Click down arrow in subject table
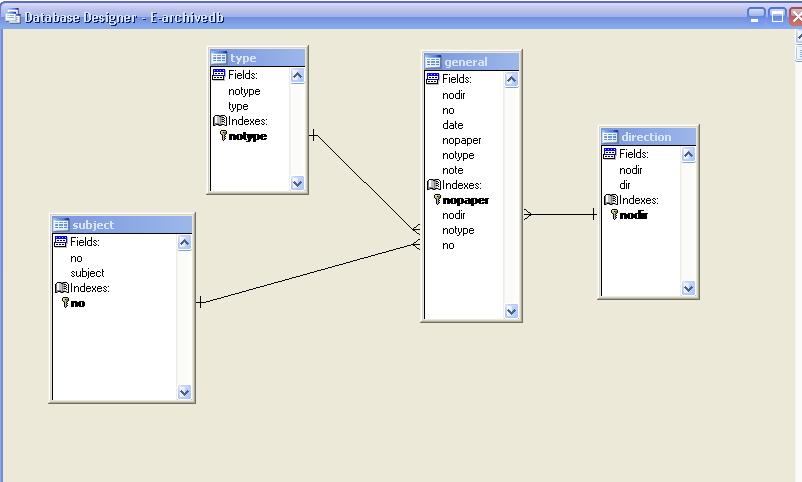Screen dimensions: 802x482 (x=184, y=392)
